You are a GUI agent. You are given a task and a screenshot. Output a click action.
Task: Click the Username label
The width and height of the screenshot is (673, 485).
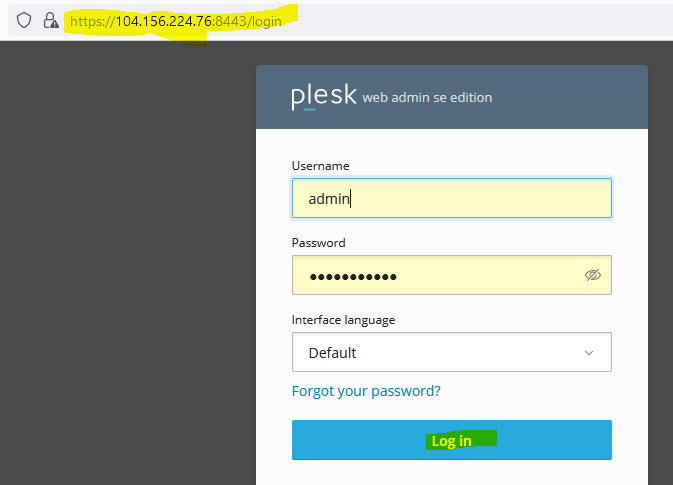tap(320, 166)
